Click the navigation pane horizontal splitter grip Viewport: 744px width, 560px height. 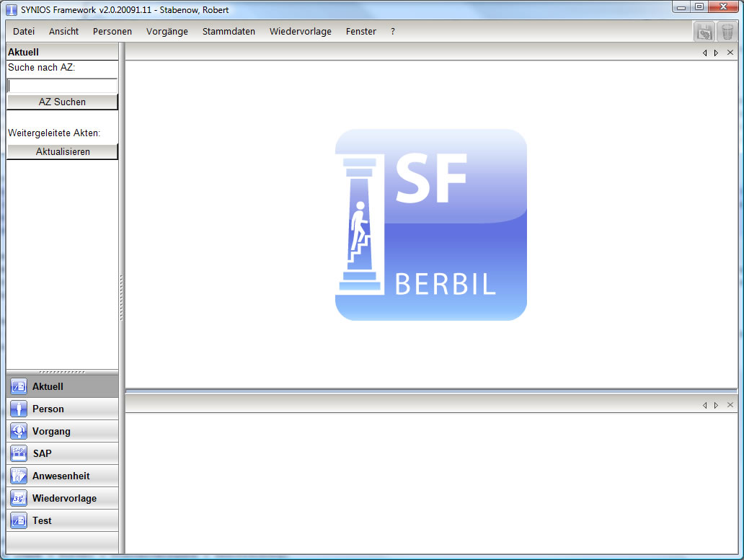click(x=62, y=372)
